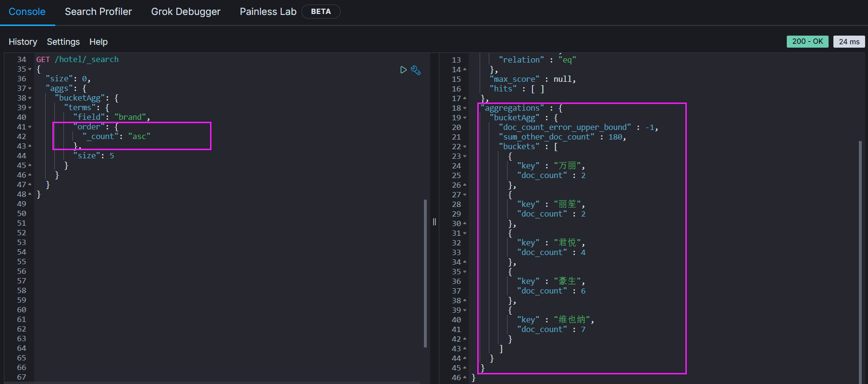Image resolution: width=868 pixels, height=384 pixels.
Task: Fold the "bucketAgg" block at line 38
Action: tap(30, 98)
